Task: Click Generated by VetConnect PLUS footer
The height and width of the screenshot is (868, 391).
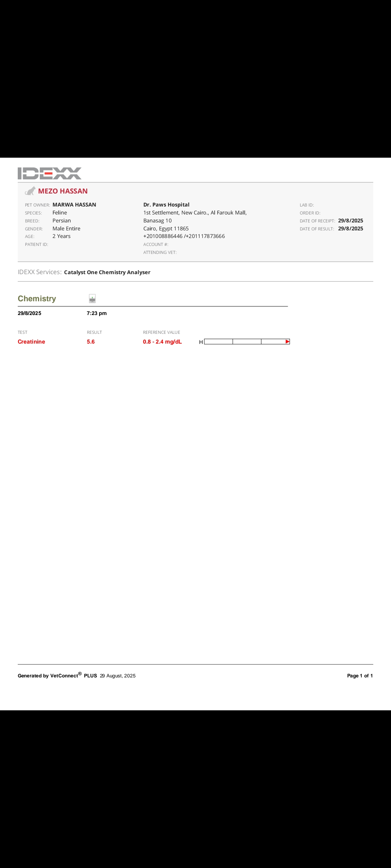Action: click(57, 676)
